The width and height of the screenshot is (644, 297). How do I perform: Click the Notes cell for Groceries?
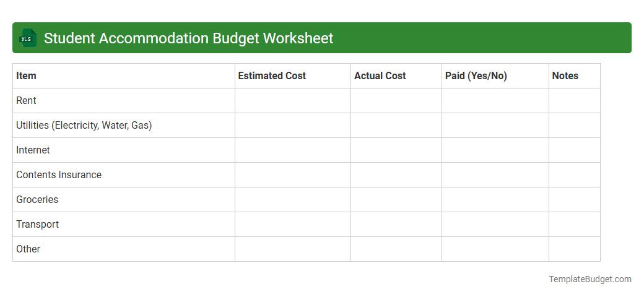click(x=575, y=200)
